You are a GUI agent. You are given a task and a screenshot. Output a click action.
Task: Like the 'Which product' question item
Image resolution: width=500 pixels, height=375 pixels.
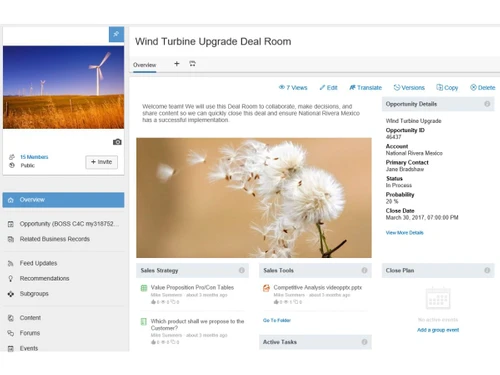coord(153,342)
